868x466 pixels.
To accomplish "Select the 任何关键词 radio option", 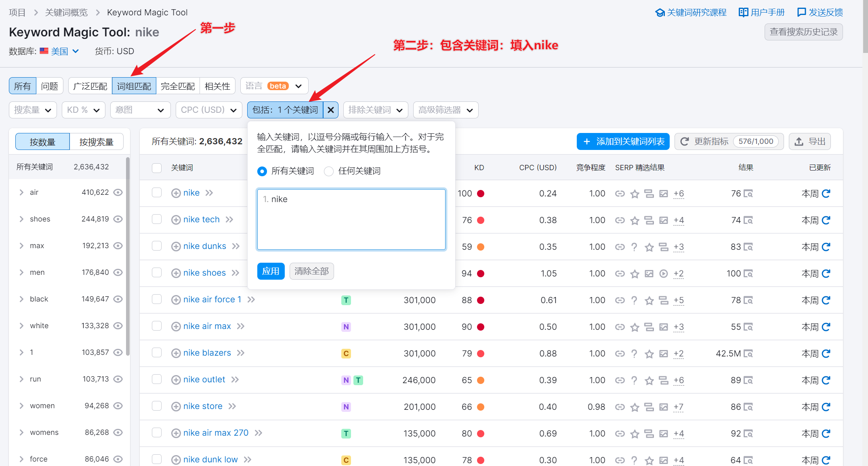I will coord(329,171).
